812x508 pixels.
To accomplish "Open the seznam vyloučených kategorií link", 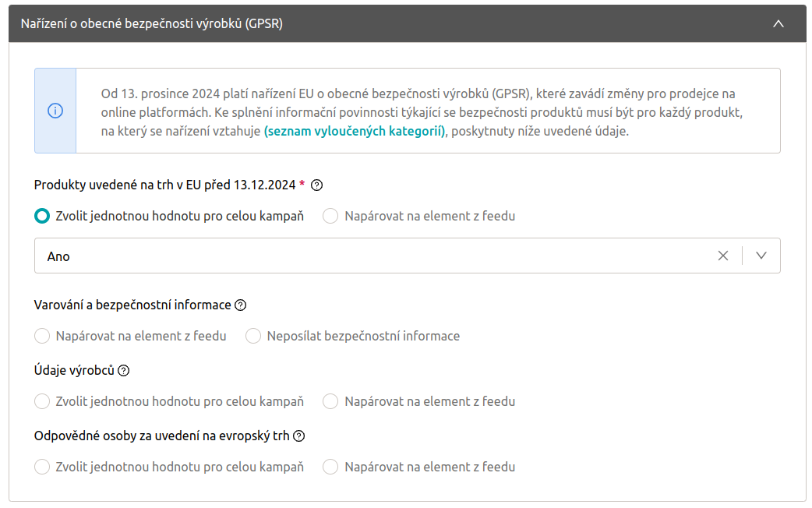I will tap(355, 132).
